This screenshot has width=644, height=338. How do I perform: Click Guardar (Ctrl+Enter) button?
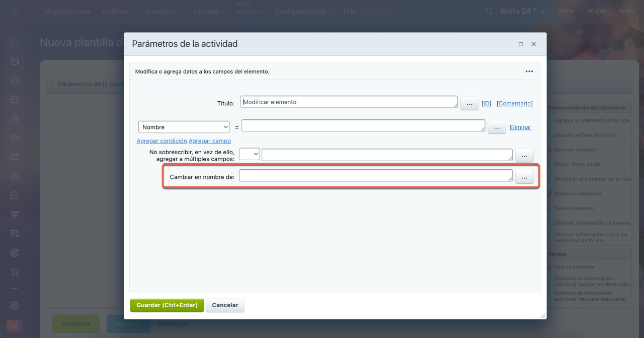coord(167,305)
